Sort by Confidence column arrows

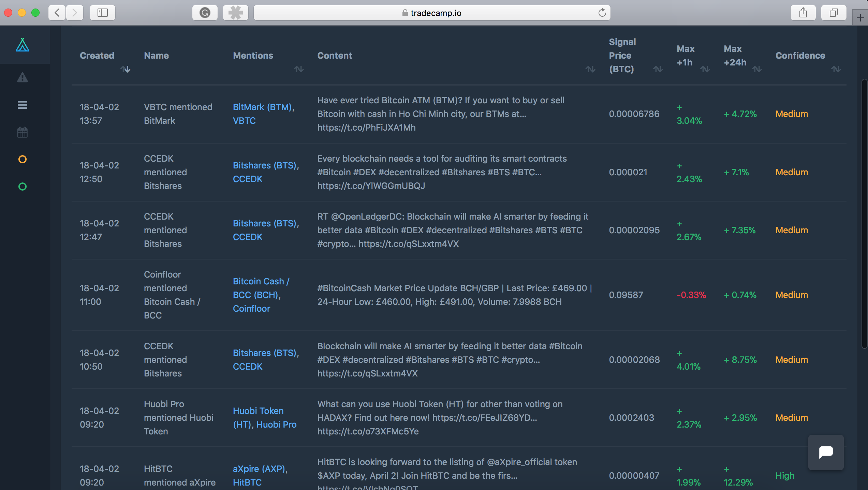[836, 69]
